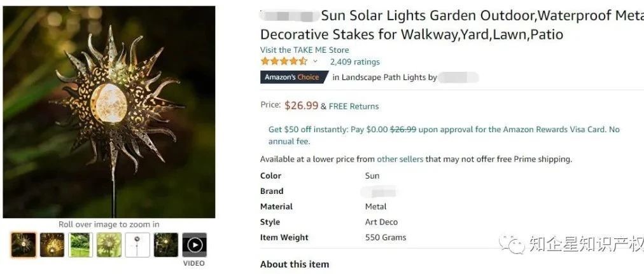This screenshot has height=274, width=644.
Task: Open the FREE Returns link
Action: coord(354,106)
